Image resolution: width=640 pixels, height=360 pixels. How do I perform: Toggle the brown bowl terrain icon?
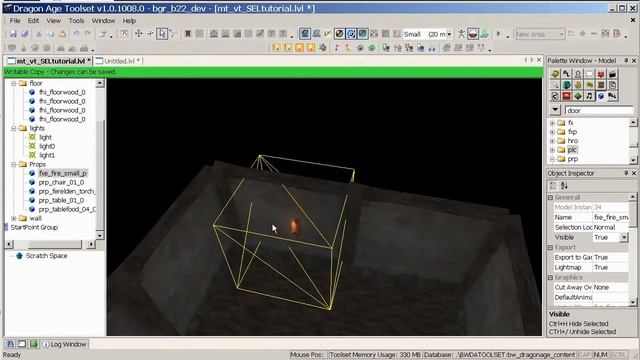coord(473,34)
